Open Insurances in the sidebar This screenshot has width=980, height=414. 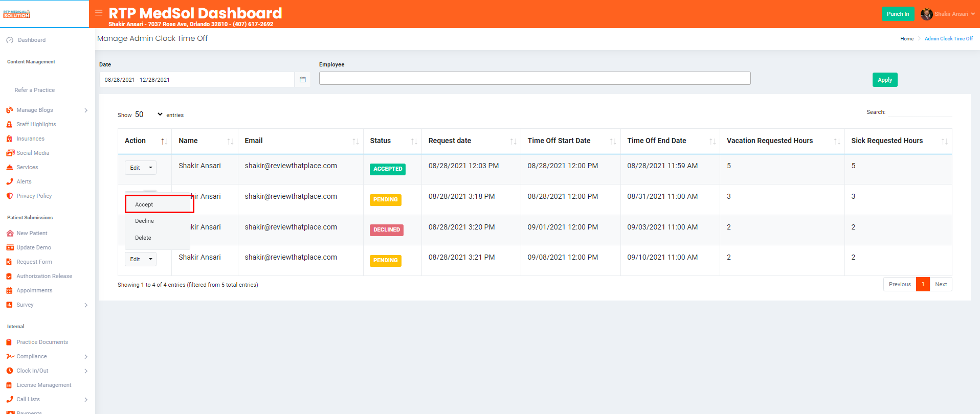[x=30, y=139]
